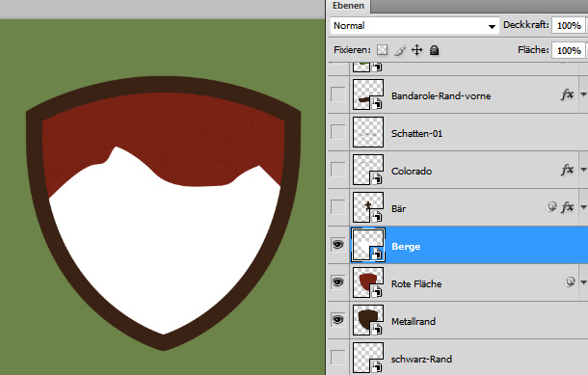Lock position move-arrows icon
The image size is (588, 375).
417,50
